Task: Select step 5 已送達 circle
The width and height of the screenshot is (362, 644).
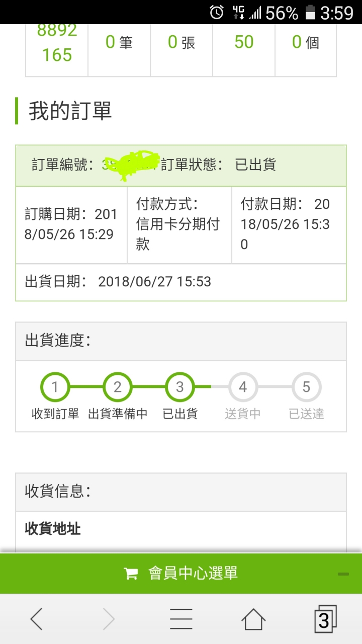Action: [306, 387]
